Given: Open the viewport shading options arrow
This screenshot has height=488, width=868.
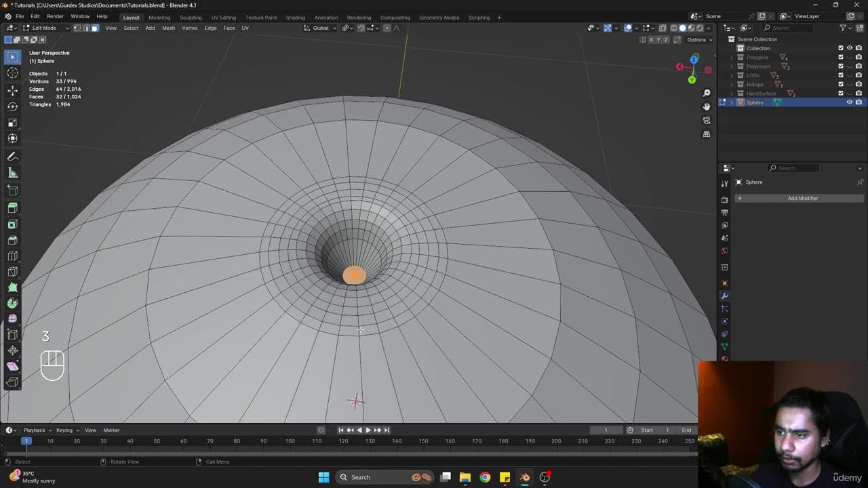Looking at the screenshot, I should (709, 28).
